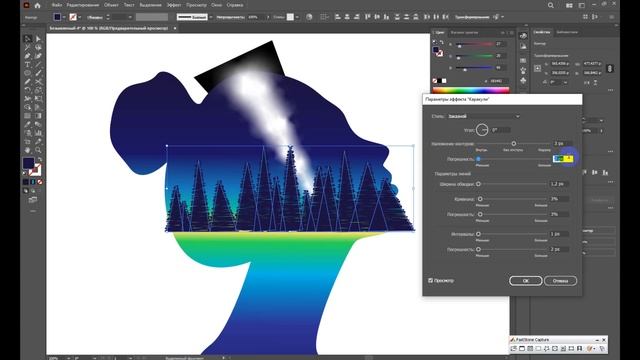The height and width of the screenshot is (360, 640).
Task: Select the Paintbrush tool
Action: (x=38, y=73)
